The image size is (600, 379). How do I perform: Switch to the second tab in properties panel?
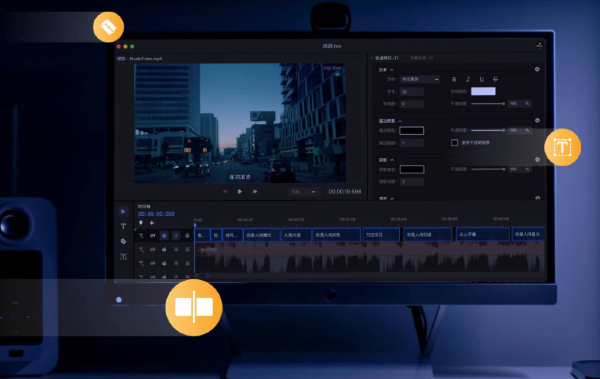pos(421,58)
